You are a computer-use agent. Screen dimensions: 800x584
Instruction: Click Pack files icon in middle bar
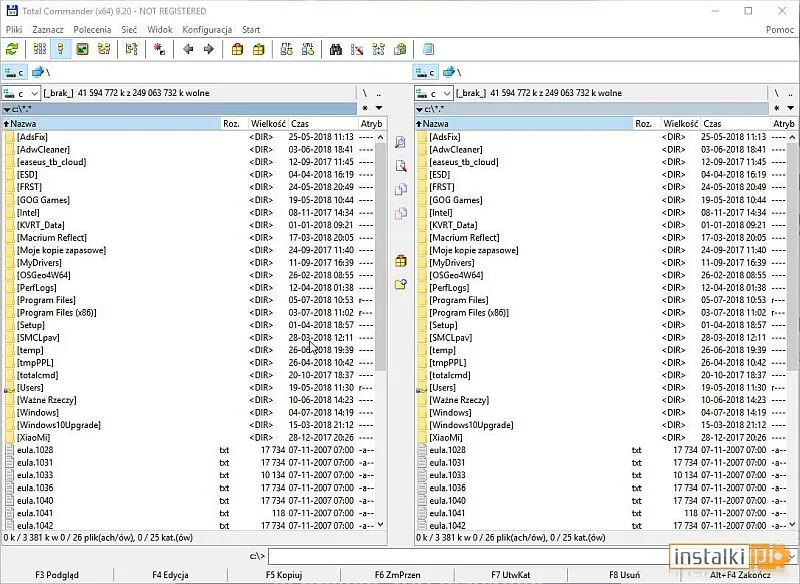[401, 261]
